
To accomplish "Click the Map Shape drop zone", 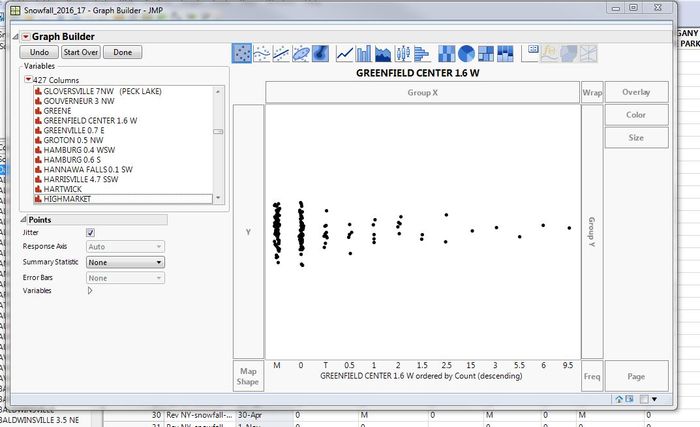I will pos(248,376).
